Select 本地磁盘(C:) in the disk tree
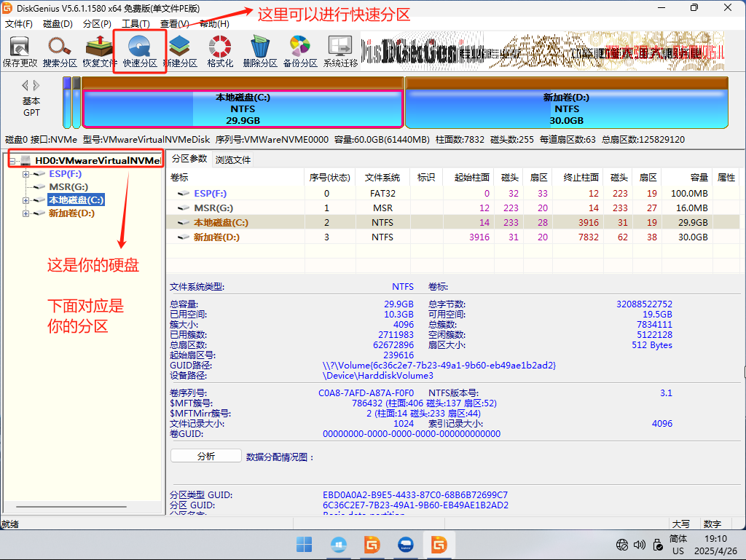The width and height of the screenshot is (746, 560). [76, 200]
